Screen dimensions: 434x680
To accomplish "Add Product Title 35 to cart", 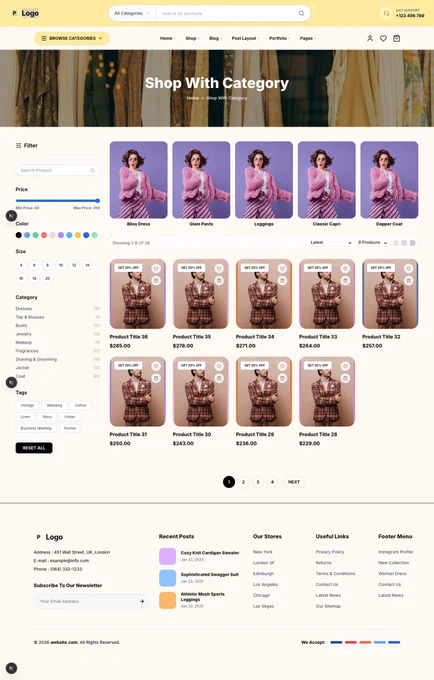I will pyautogui.click(x=219, y=281).
